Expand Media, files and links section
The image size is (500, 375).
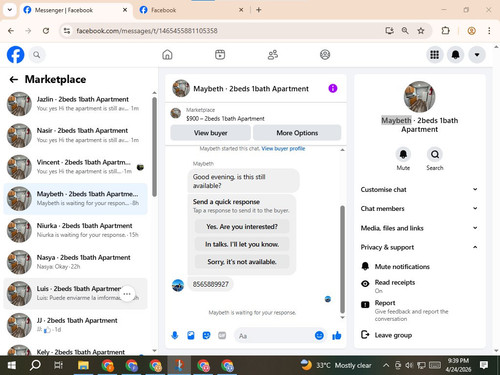click(x=419, y=228)
